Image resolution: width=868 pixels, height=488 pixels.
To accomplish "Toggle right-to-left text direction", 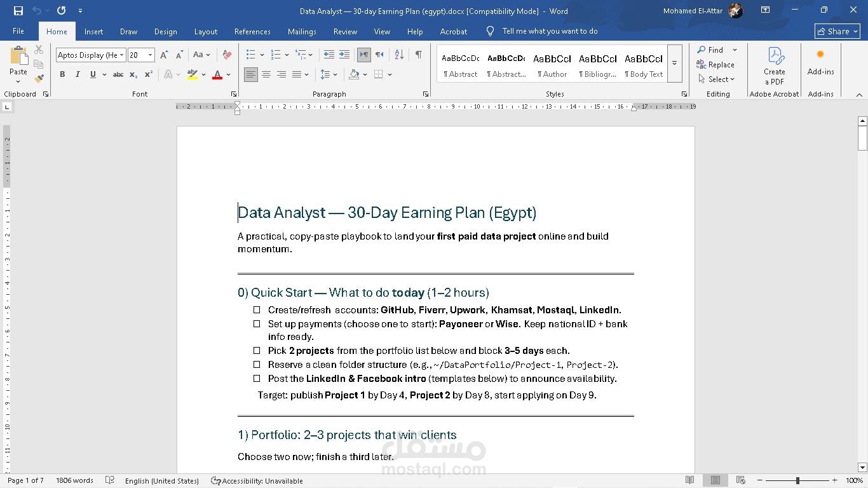I will coord(379,55).
